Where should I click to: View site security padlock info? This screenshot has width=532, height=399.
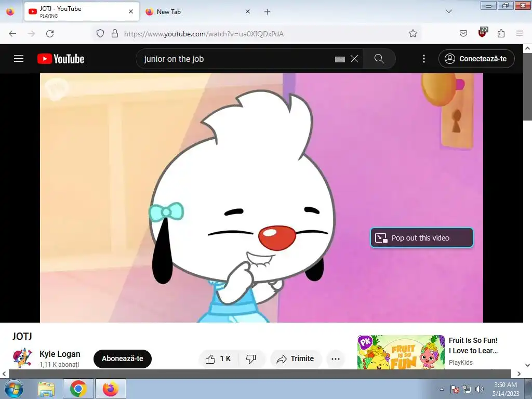[x=115, y=33]
